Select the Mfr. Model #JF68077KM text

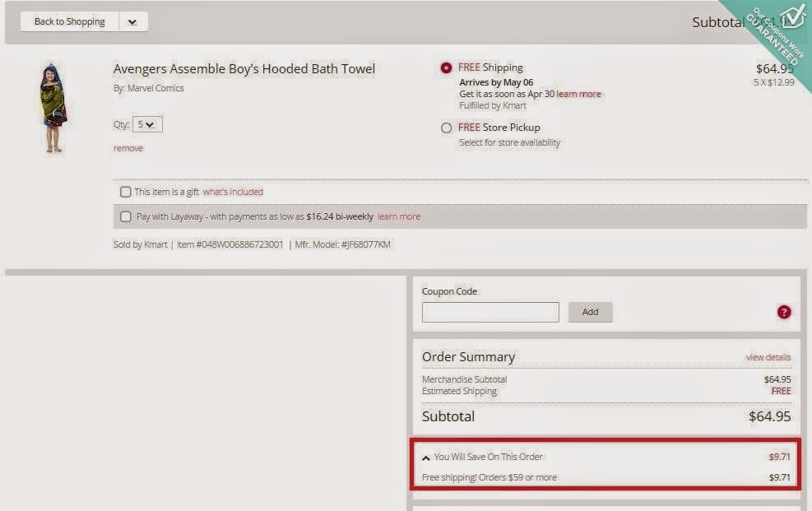342,244
